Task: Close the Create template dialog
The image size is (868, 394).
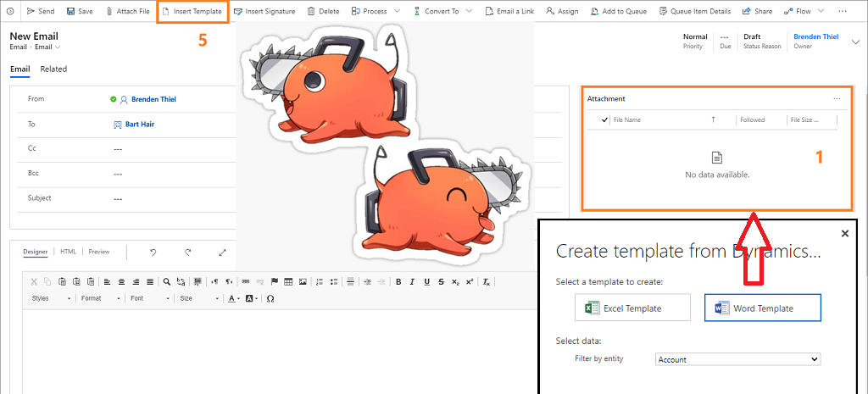Action: coord(845,234)
